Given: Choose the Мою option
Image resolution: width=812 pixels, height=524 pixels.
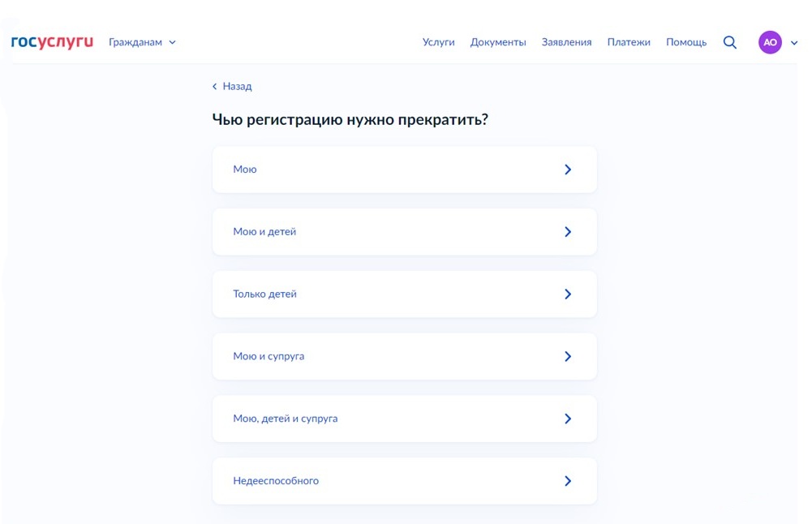Looking at the screenshot, I should click(405, 170).
